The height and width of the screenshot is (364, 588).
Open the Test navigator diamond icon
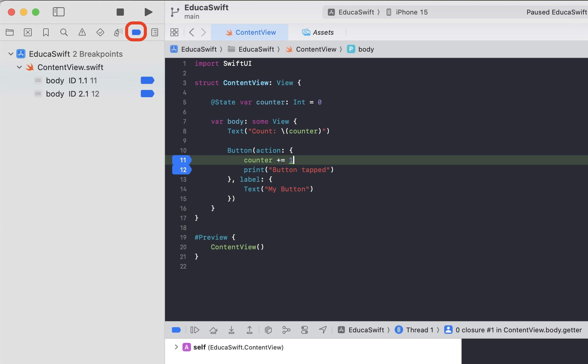point(100,32)
